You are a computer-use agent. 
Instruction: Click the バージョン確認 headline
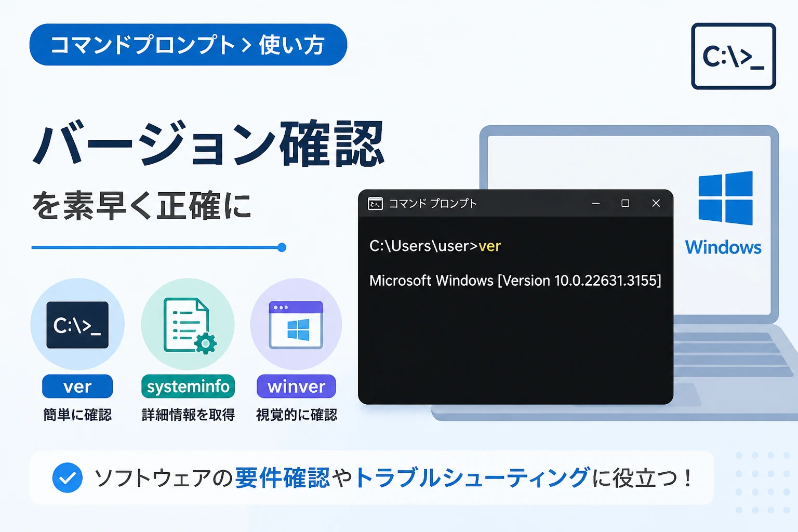pyautogui.click(x=209, y=144)
